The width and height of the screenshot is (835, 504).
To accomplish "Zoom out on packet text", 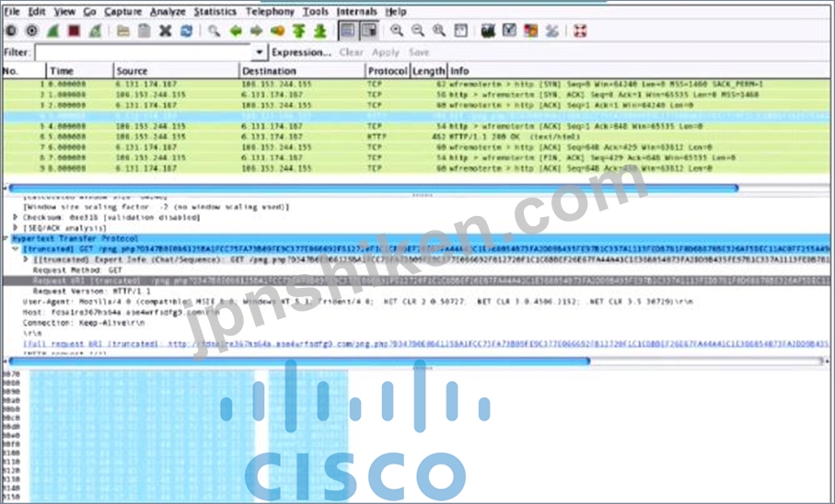I will click(418, 31).
